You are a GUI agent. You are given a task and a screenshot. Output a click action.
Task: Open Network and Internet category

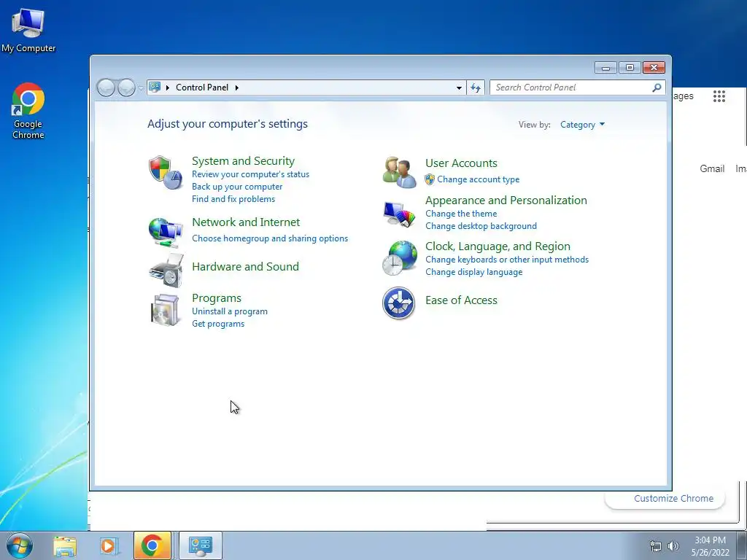[x=246, y=222]
